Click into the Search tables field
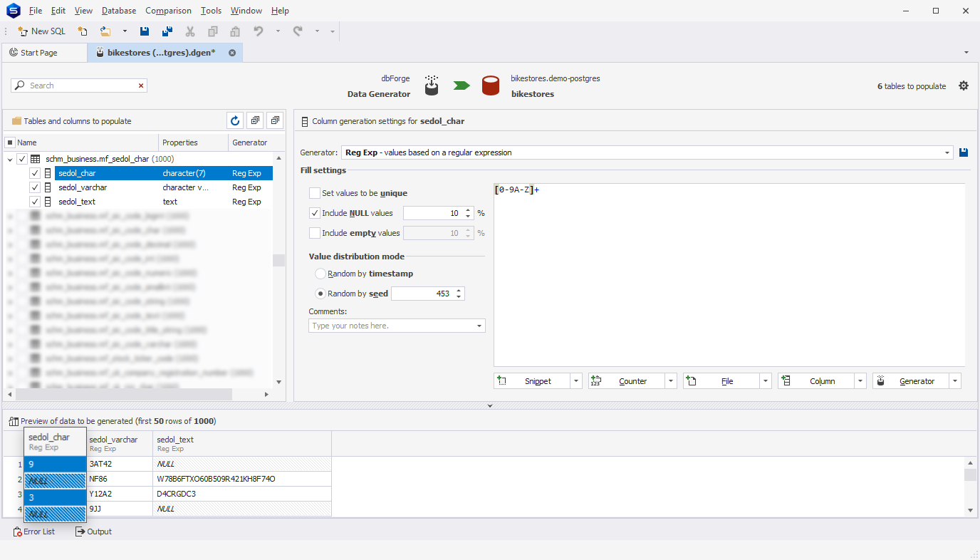 pos(78,85)
